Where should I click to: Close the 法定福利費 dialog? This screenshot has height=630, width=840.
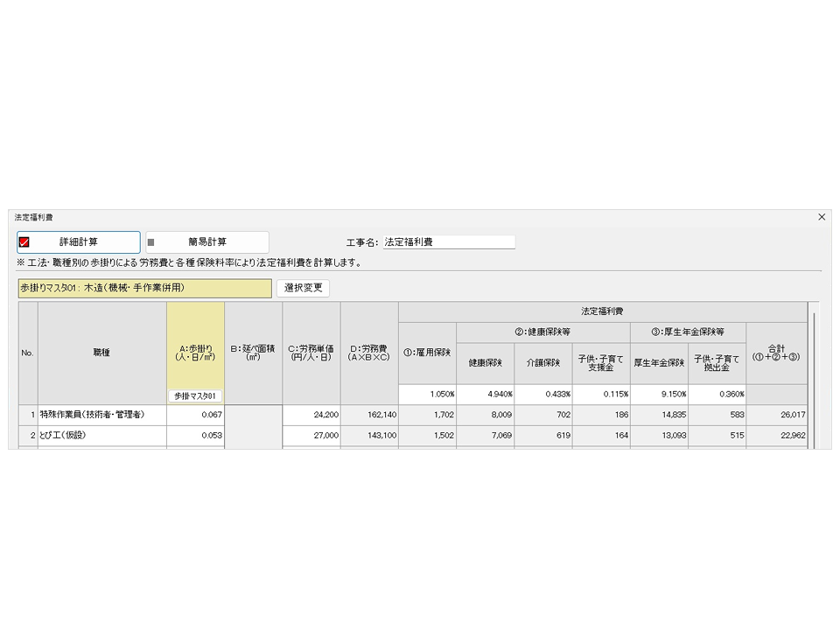click(822, 217)
